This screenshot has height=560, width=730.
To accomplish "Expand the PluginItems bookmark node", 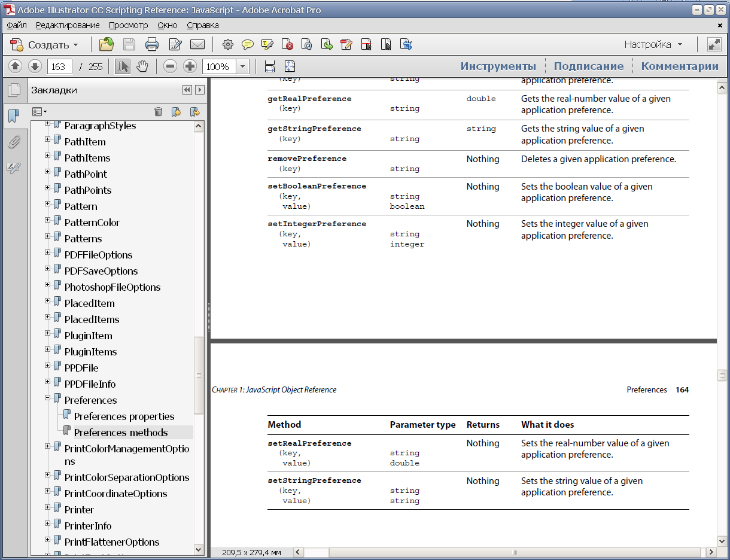I will (48, 349).
